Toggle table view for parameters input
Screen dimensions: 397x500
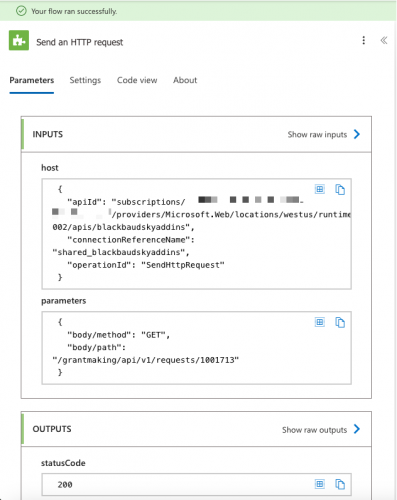pyautogui.click(x=320, y=322)
